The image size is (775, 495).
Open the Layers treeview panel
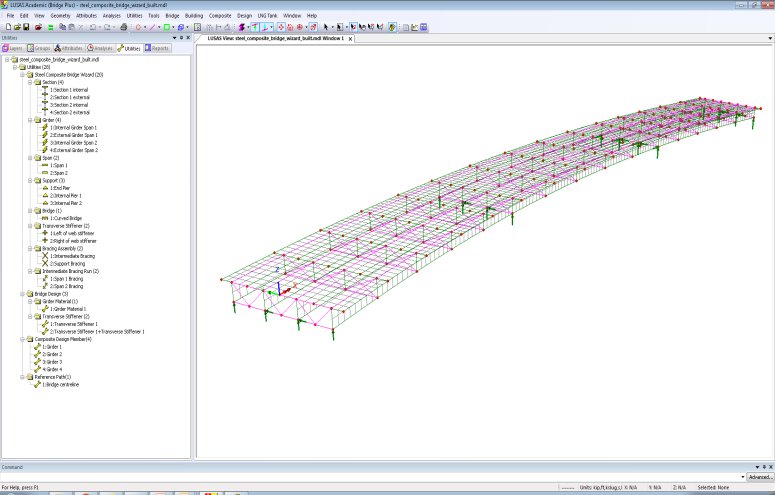coord(13,47)
